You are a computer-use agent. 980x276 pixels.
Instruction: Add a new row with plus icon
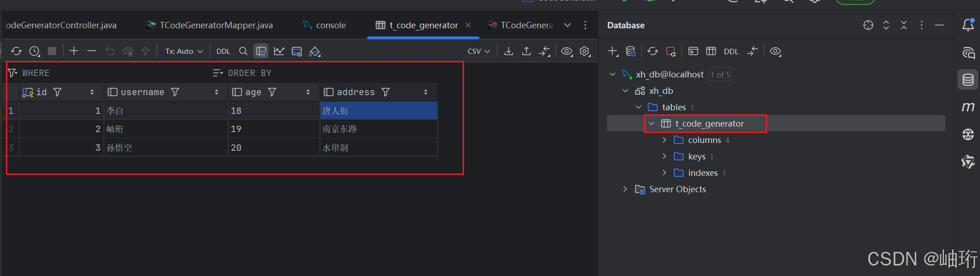(x=74, y=51)
